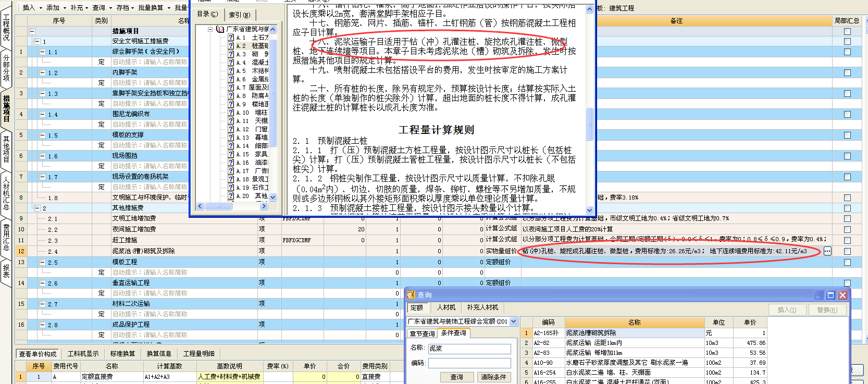This screenshot has width=868, height=384.
Task: Click the 替换(R) button in query dialog
Action: (827, 310)
